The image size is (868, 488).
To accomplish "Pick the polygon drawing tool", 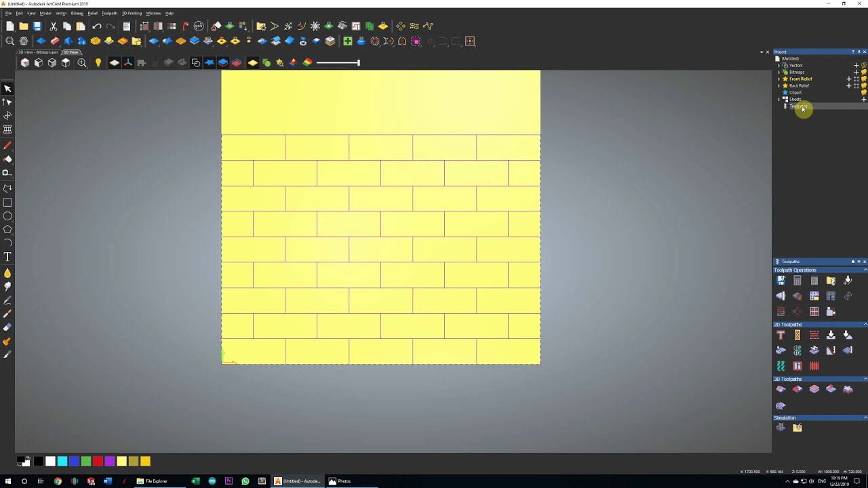I will click(7, 230).
